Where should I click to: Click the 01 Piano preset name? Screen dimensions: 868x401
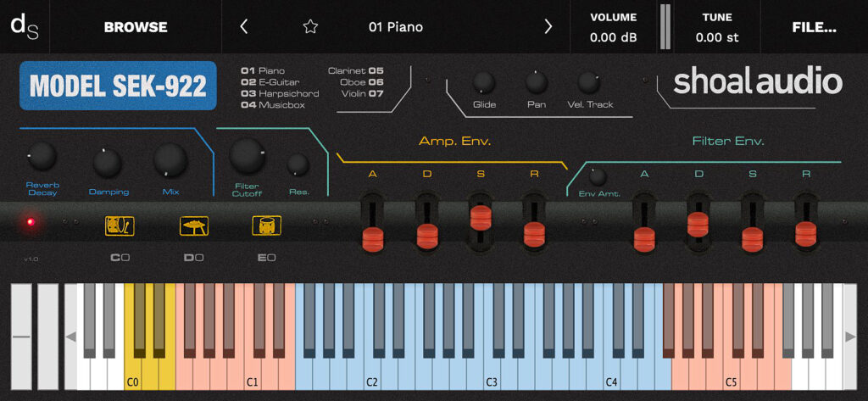(x=396, y=26)
